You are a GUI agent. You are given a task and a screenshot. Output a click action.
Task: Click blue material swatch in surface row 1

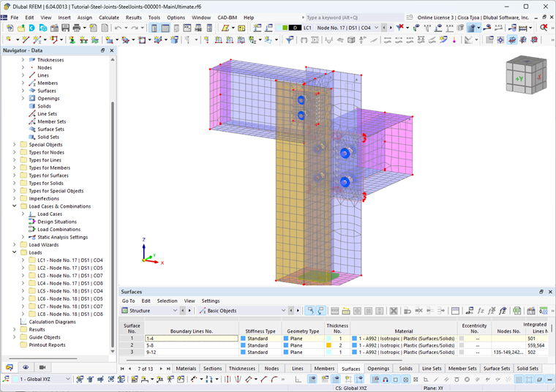[354, 339]
